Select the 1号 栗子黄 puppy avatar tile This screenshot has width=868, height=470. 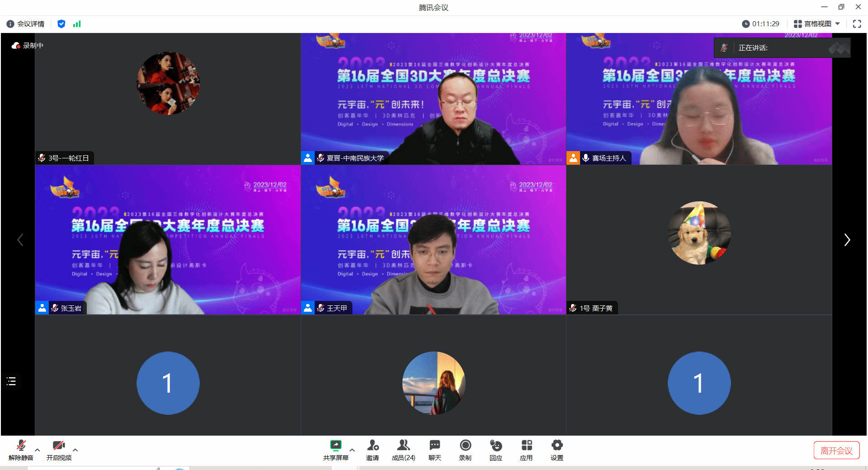pyautogui.click(x=699, y=233)
